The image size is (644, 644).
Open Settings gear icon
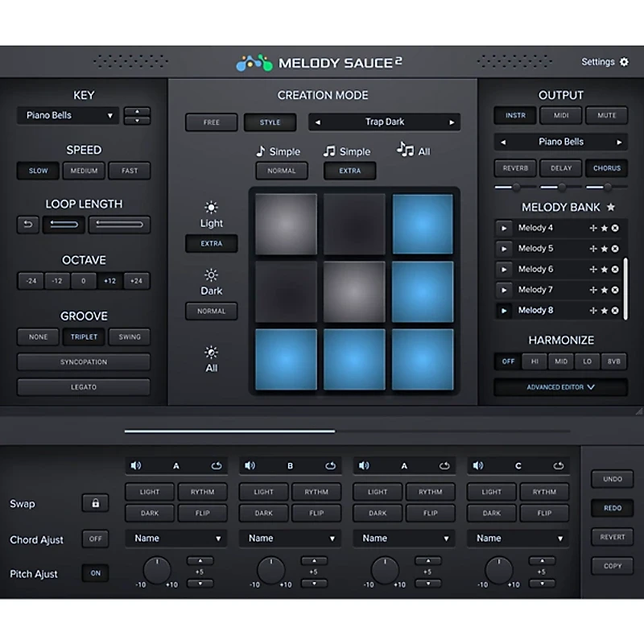[x=624, y=62]
